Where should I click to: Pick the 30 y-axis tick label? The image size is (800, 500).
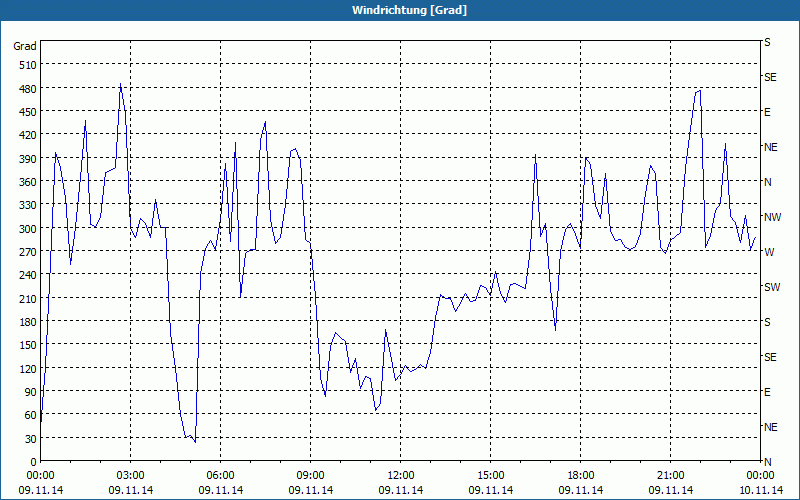coord(31,439)
